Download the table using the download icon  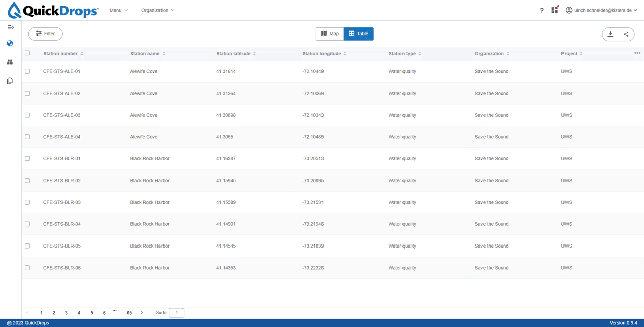(x=610, y=34)
